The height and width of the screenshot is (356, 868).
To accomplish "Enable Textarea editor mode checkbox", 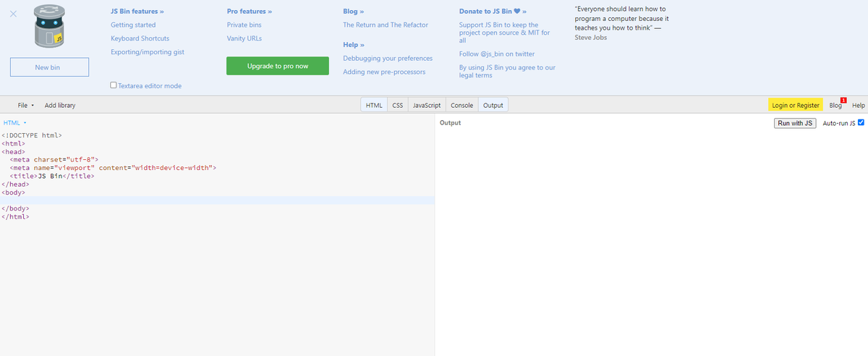I will coord(114,85).
